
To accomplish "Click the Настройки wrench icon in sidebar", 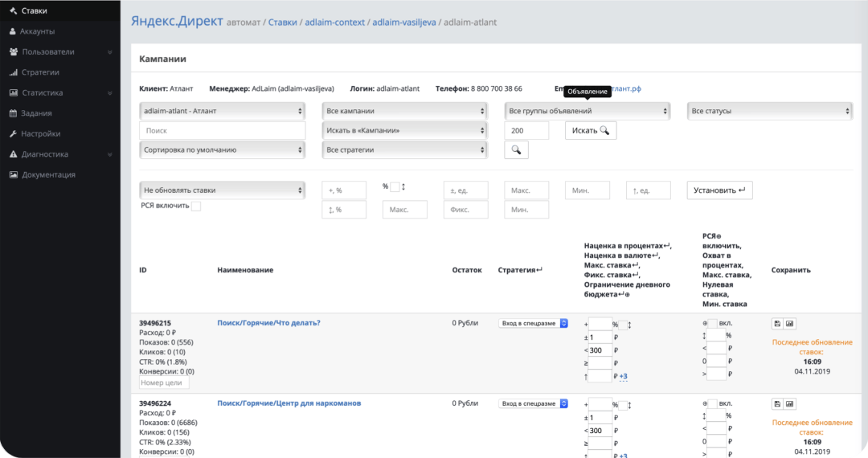I will 14,134.
